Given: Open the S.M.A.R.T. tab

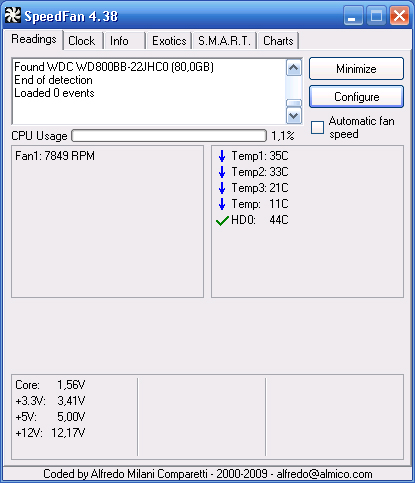Looking at the screenshot, I should coord(224,41).
